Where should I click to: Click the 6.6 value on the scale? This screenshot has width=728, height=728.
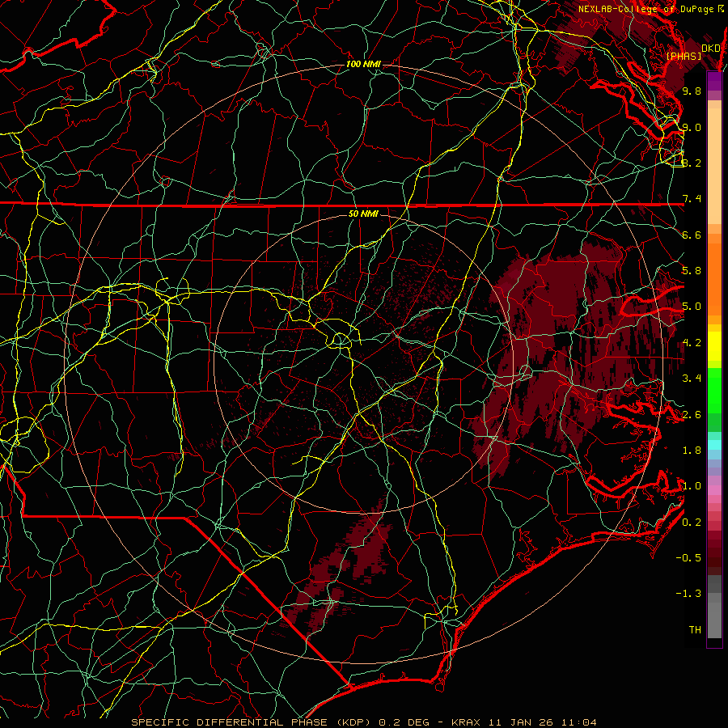pos(692,235)
